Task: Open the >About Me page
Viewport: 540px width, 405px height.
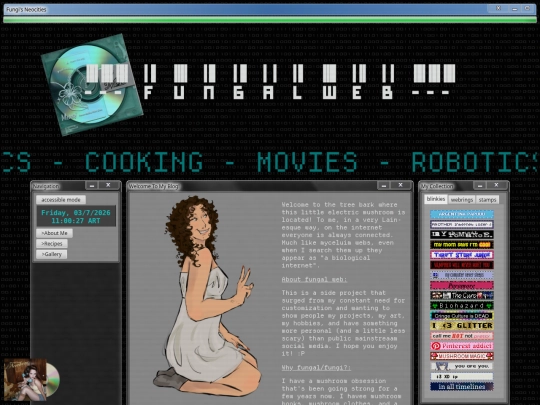Action: tap(54, 233)
